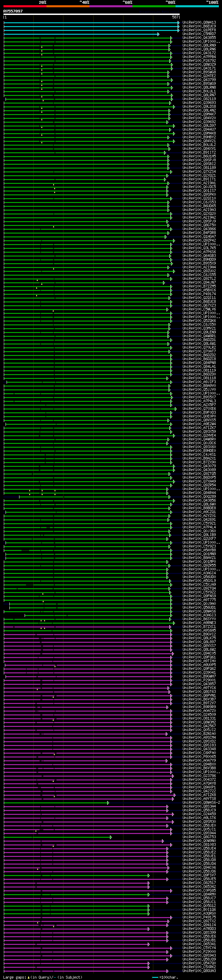Click hit label UniRef100_P26792

pos(199,60)
